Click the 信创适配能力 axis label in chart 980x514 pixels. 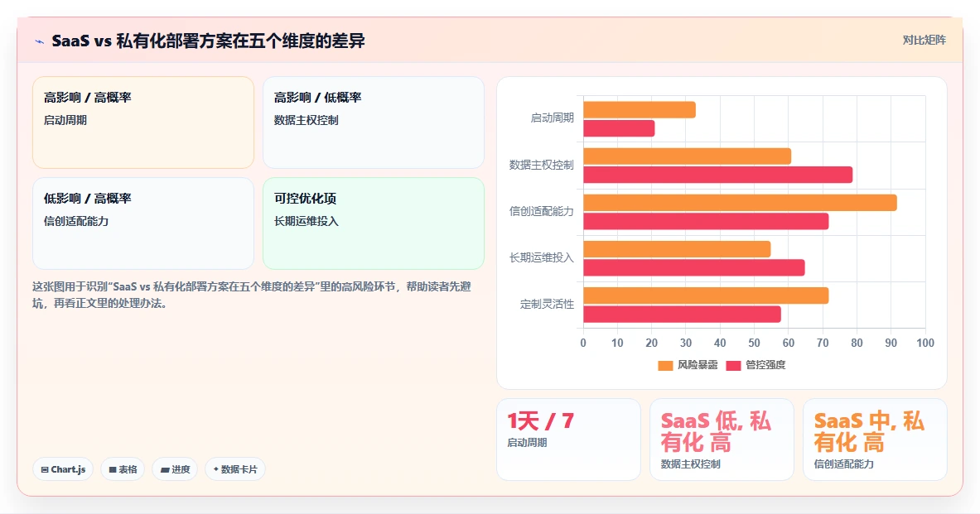[x=541, y=211]
